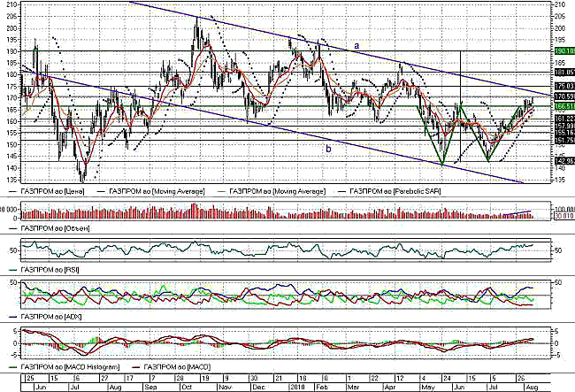Click the ГАЗПРОМ ао [MACD Histogram] legend

(x=65, y=367)
